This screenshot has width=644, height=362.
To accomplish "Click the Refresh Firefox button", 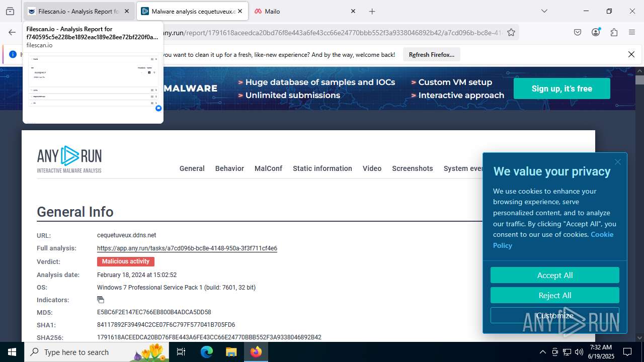I will point(432,55).
